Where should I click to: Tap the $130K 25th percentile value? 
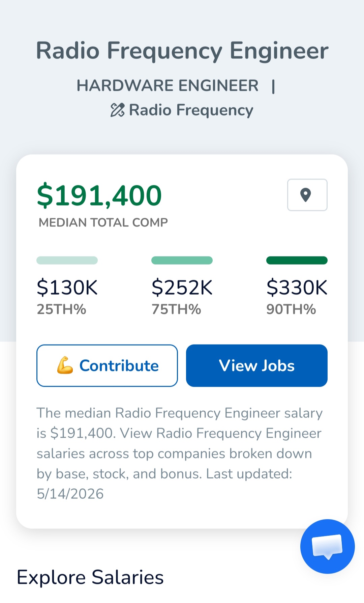click(x=67, y=287)
